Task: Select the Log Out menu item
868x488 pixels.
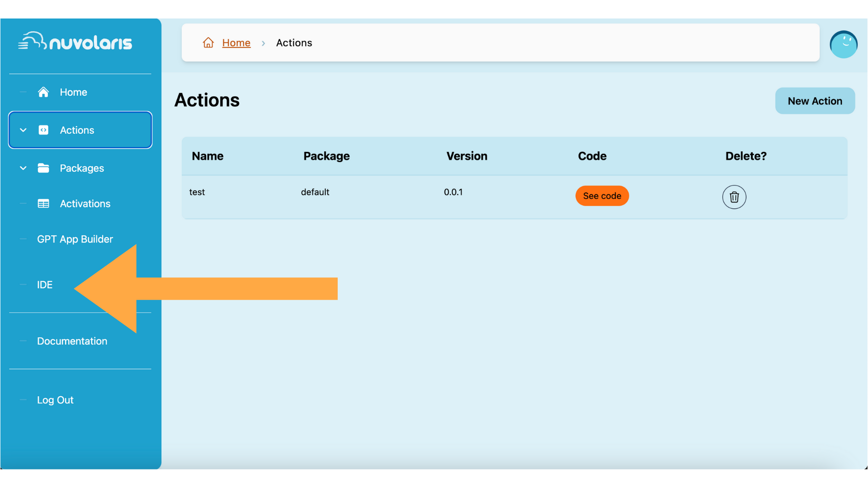Action: (x=56, y=399)
